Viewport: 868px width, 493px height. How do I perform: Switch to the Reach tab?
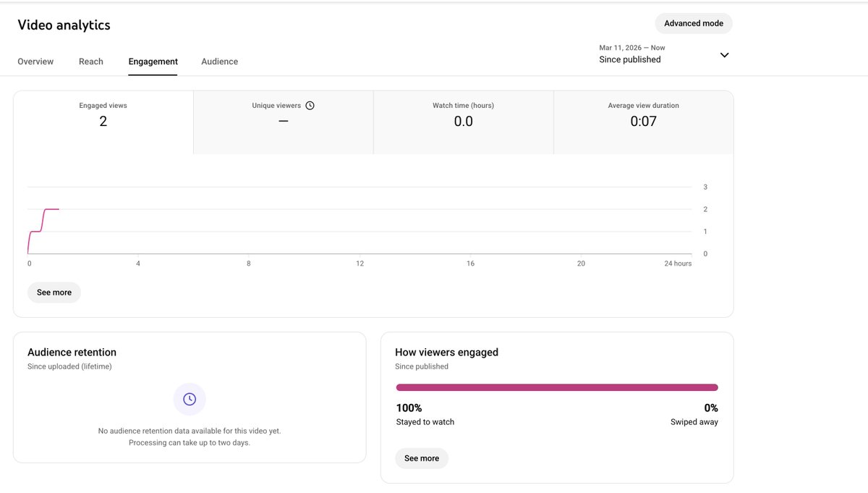pyautogui.click(x=91, y=62)
